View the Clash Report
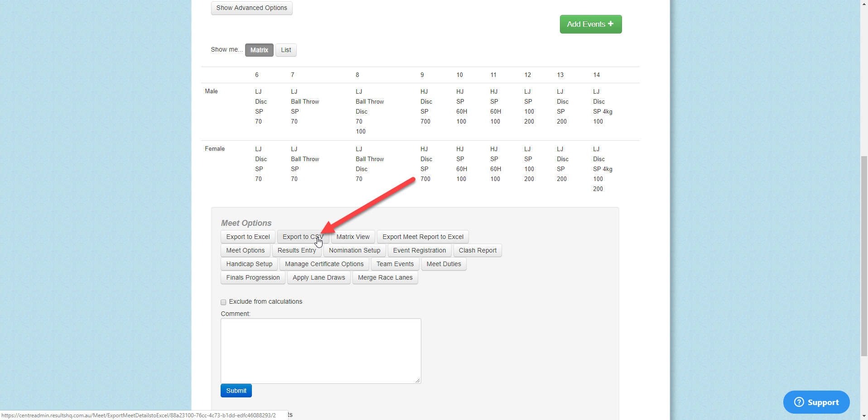Viewport: 868px width, 420px height. [x=477, y=250]
